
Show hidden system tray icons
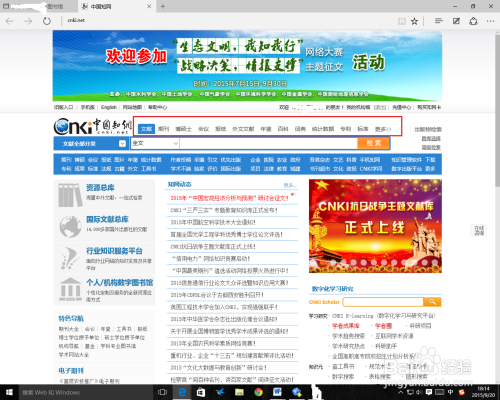[x=401, y=392]
